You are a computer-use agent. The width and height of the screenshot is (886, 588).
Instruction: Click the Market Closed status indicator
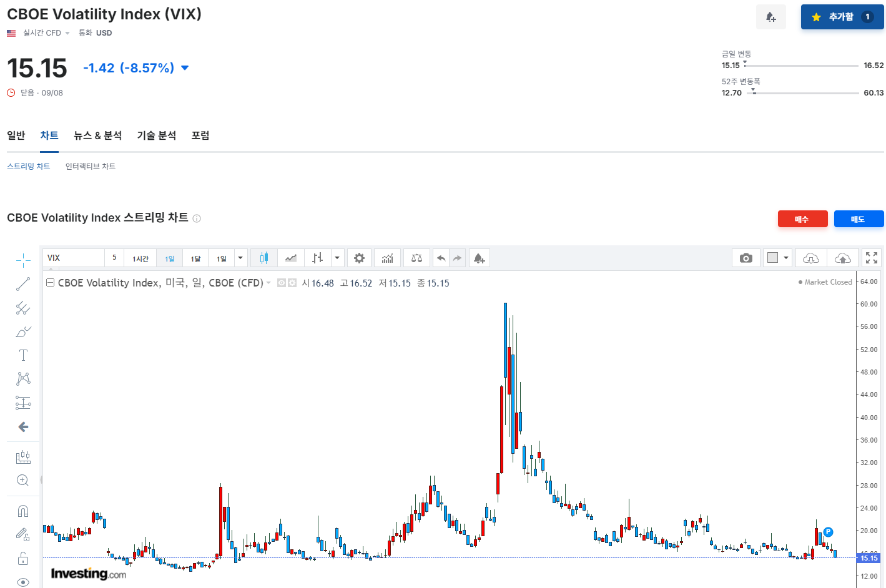point(825,282)
